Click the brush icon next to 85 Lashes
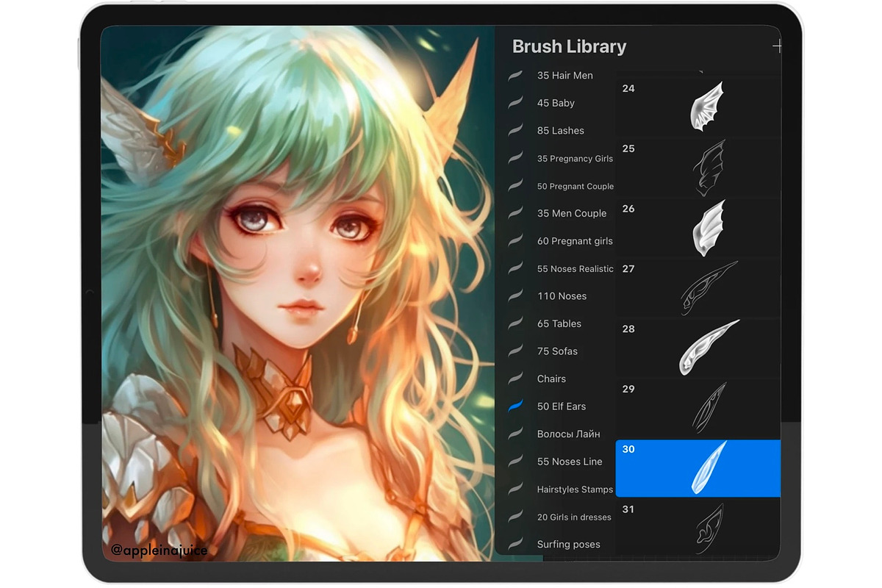This screenshot has width=882, height=588. click(515, 131)
